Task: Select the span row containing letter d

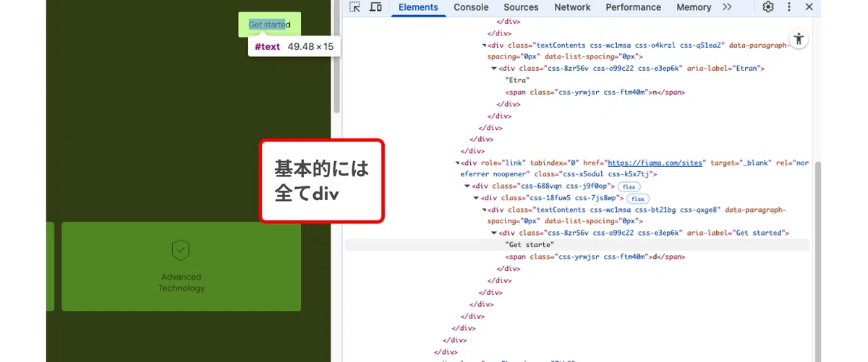Action: pos(595,257)
